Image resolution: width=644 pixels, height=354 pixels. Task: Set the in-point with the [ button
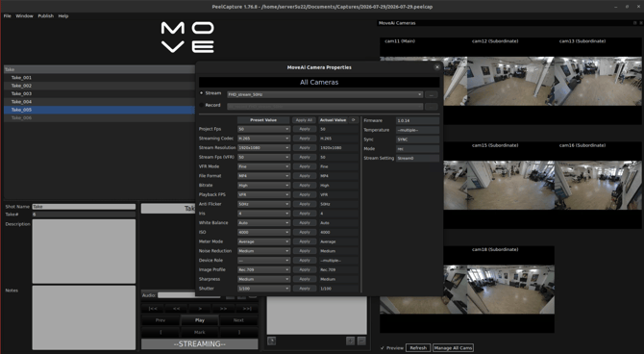click(x=161, y=332)
